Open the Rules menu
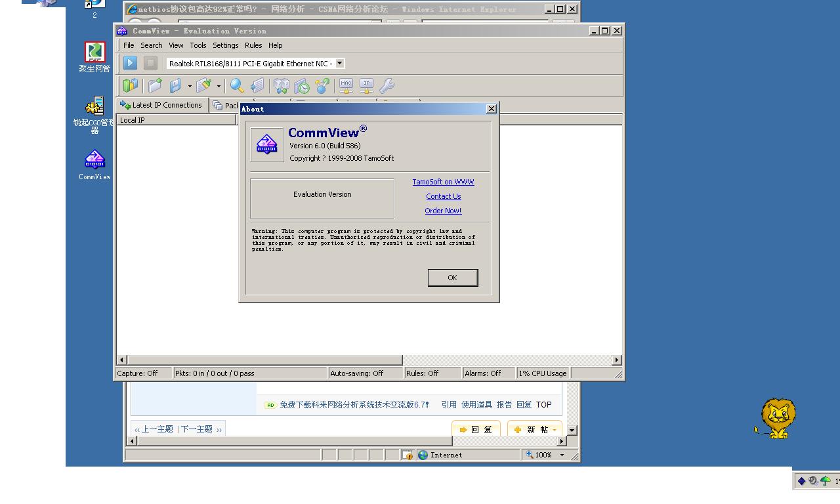 pyautogui.click(x=253, y=45)
